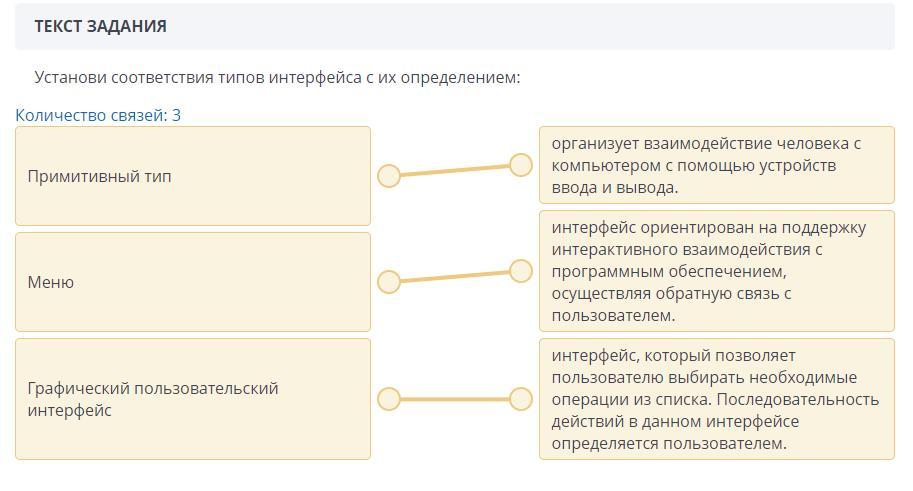Pick definition about choosing operations from list
This screenshot has height=491, width=913.
(716, 399)
